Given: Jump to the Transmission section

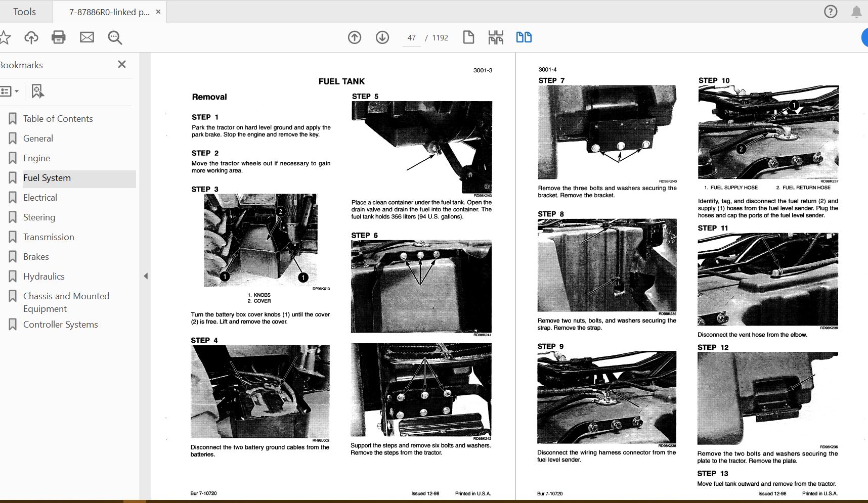Looking at the screenshot, I should pos(49,237).
